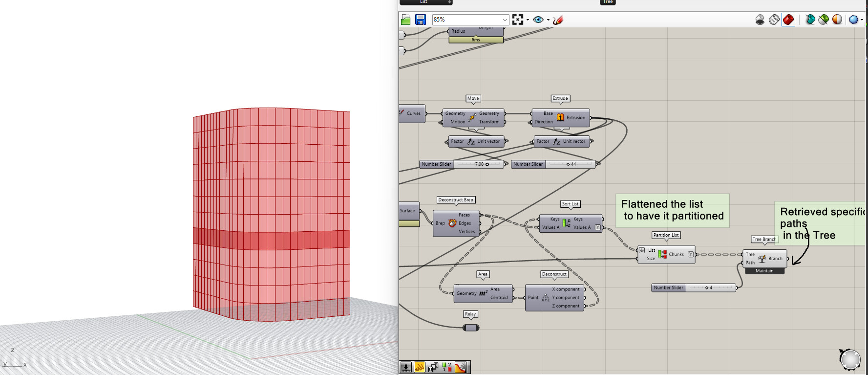Image resolution: width=868 pixels, height=375 pixels.
Task: Click the Tree Branch component icon
Action: [762, 259]
